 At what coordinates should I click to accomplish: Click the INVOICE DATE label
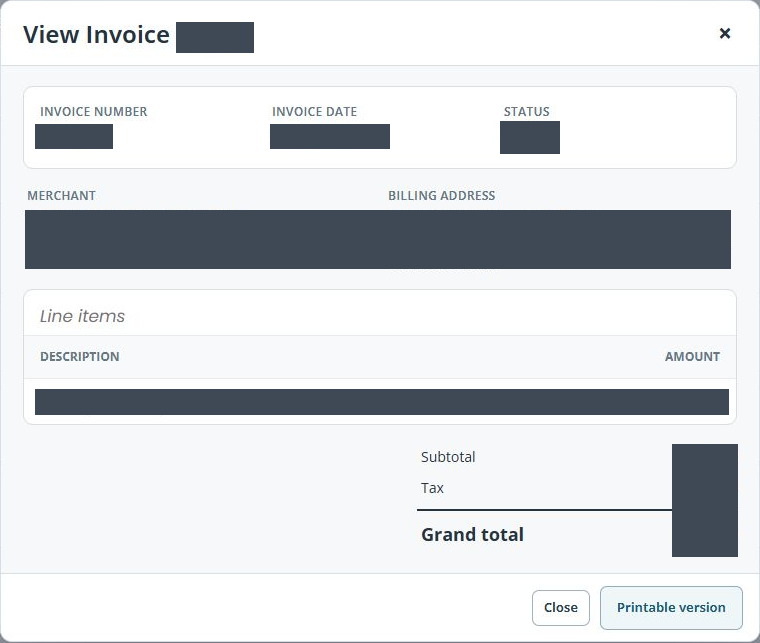315,111
